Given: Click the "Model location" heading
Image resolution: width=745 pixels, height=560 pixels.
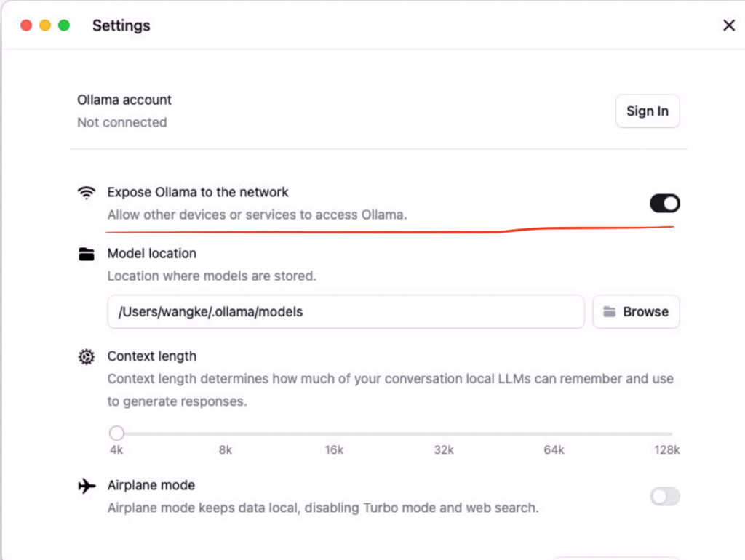Looking at the screenshot, I should 151,253.
